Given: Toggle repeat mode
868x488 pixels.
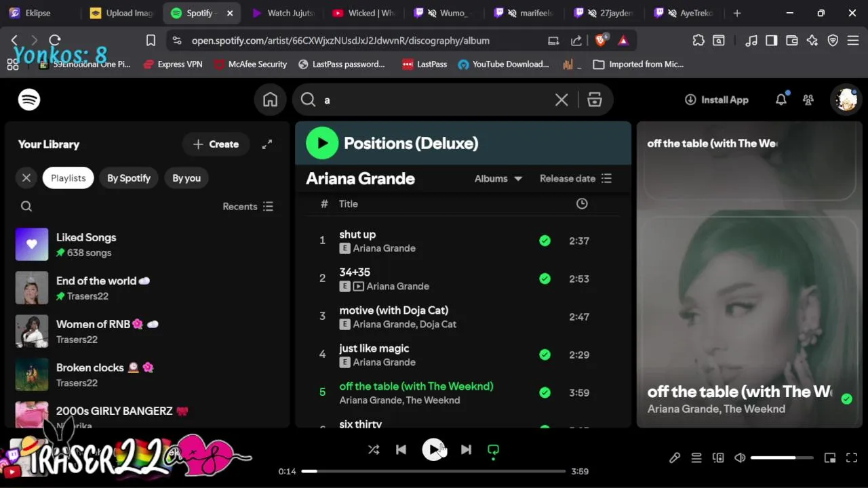Looking at the screenshot, I should [493, 449].
